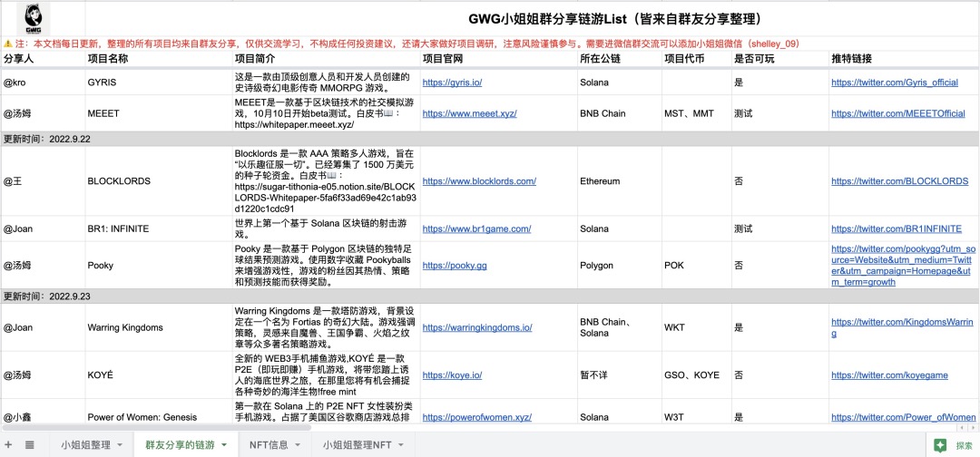Open the KingdomsWarring Twitter link
This screenshot has width=980, height=457.
[x=903, y=327]
